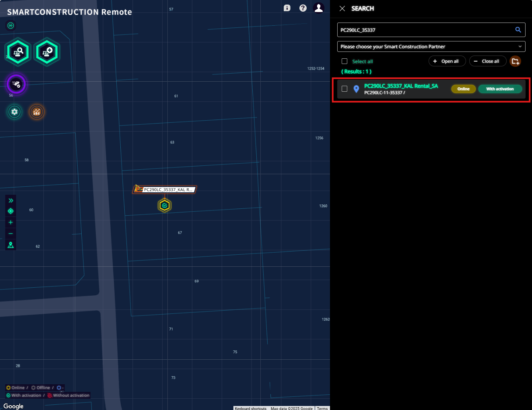Click the Online status badge
The width and height of the screenshot is (532, 410).
tap(464, 89)
